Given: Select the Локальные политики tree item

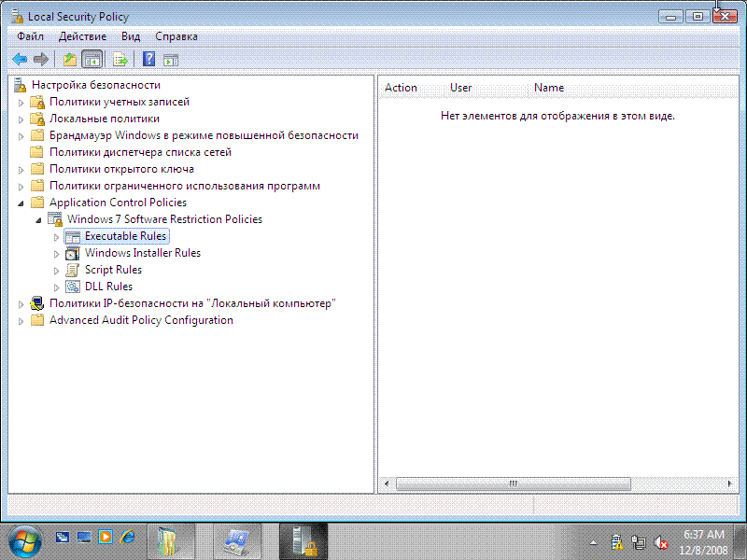Looking at the screenshot, I should tap(105, 119).
